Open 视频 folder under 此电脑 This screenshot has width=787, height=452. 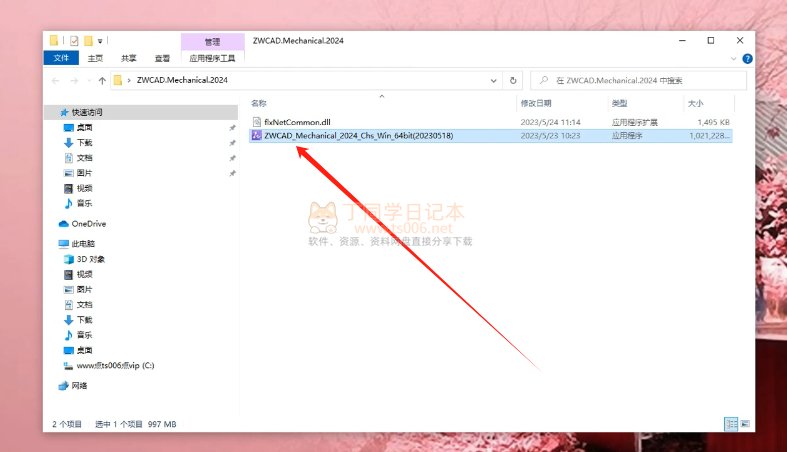84,274
